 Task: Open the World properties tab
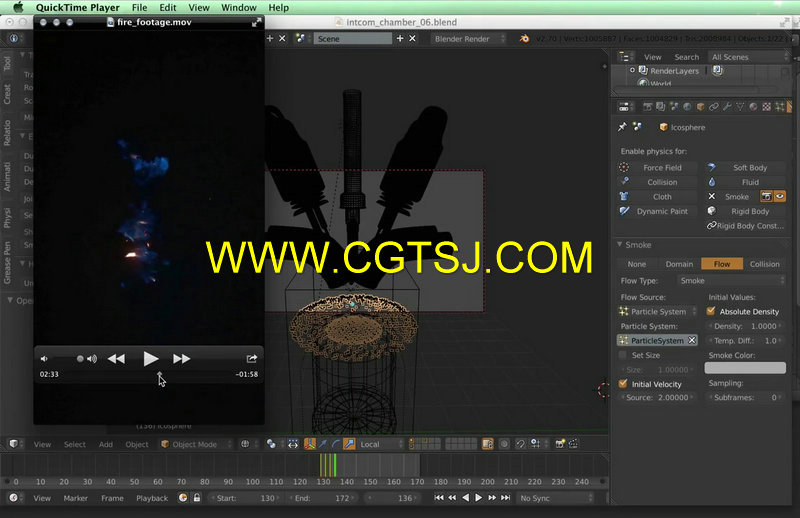(x=687, y=107)
